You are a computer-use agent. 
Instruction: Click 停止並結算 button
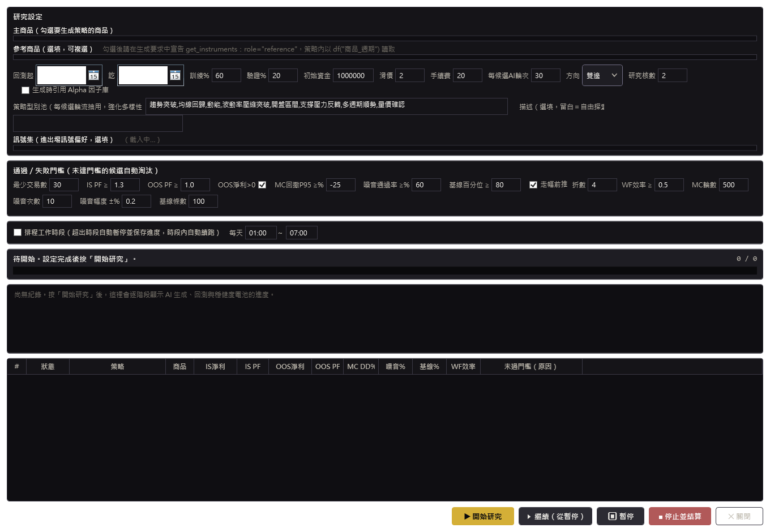(680, 516)
